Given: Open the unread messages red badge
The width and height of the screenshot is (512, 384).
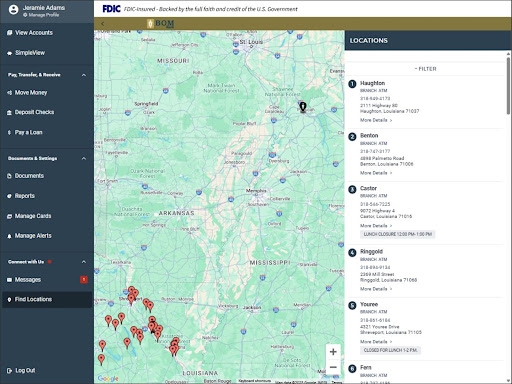Looking at the screenshot, I should coord(84,279).
